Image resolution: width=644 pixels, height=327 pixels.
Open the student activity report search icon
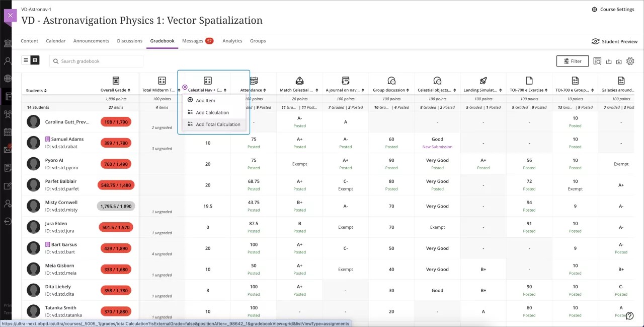coord(597,61)
